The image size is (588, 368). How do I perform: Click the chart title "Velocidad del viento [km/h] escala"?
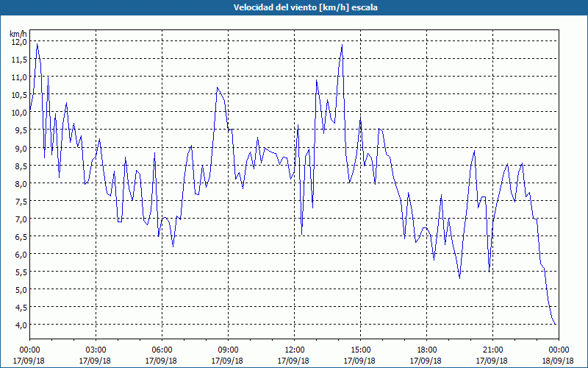tap(305, 7)
